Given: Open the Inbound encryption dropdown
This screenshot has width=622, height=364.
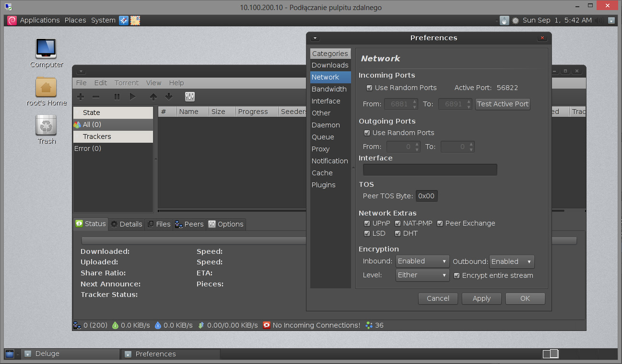Looking at the screenshot, I should coord(422,262).
